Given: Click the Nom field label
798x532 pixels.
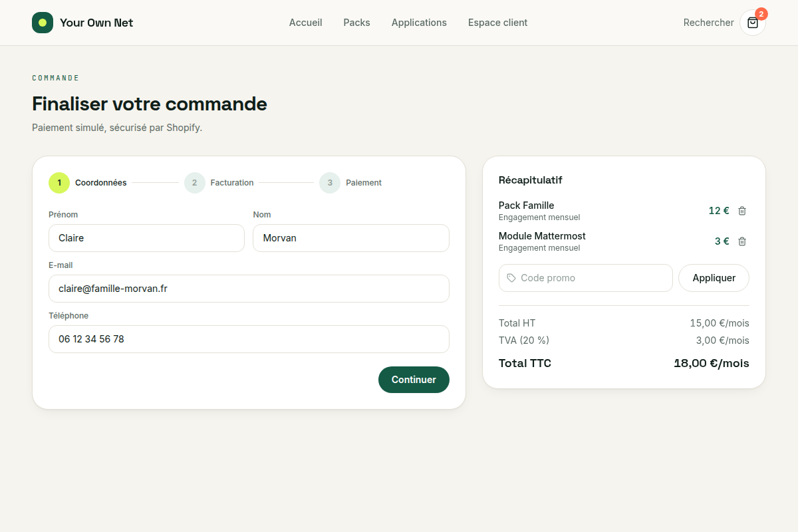Looking at the screenshot, I should 262,215.
